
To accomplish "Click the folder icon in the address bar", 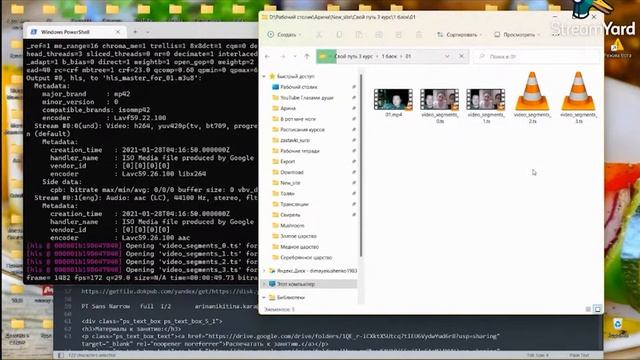I will (323, 56).
